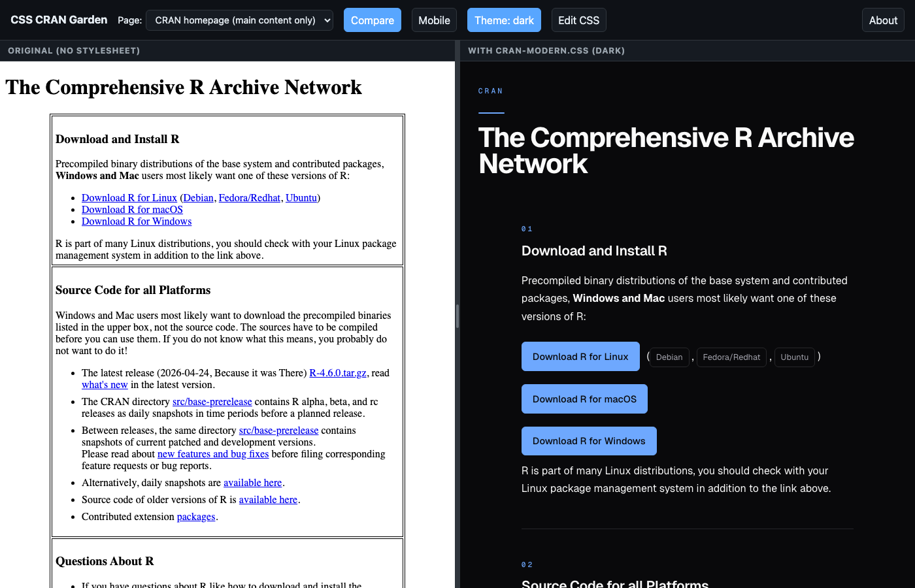Viewport: 915px width, 588px height.
Task: Click the Fedora/Redhat link in original pane
Action: pyautogui.click(x=250, y=198)
